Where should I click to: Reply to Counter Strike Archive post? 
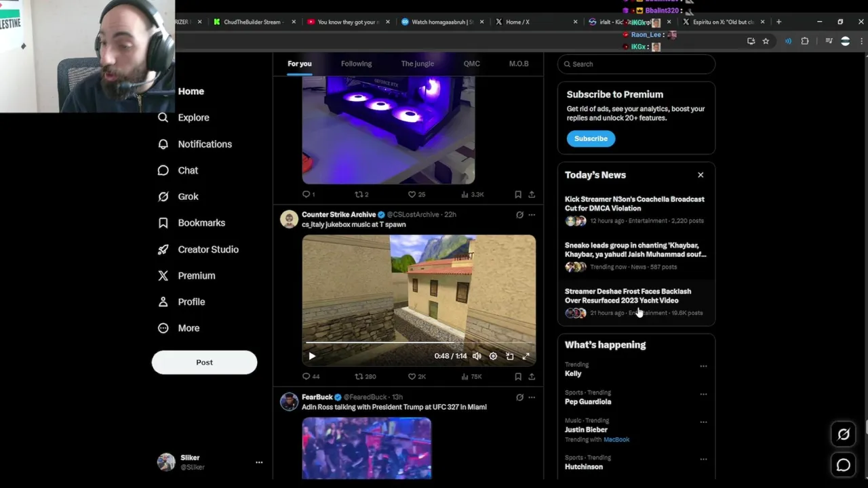(311, 376)
